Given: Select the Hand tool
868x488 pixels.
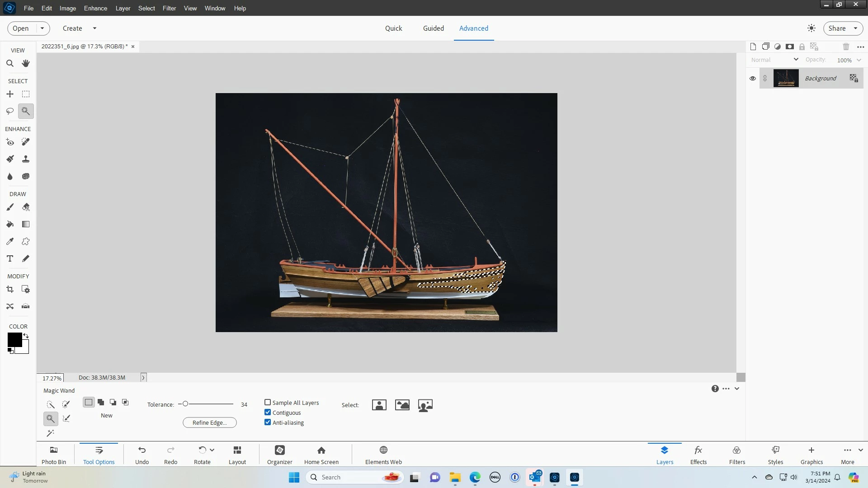Looking at the screenshot, I should pyautogui.click(x=26, y=64).
